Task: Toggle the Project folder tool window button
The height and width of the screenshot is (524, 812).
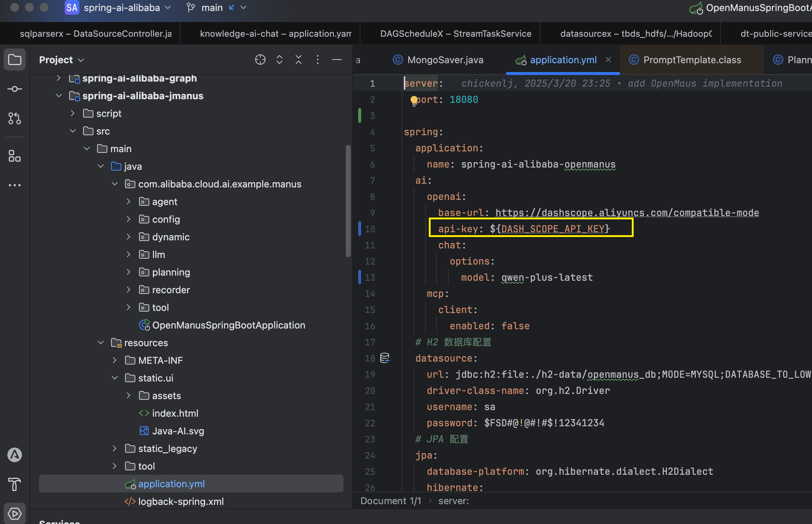Action: (15, 60)
